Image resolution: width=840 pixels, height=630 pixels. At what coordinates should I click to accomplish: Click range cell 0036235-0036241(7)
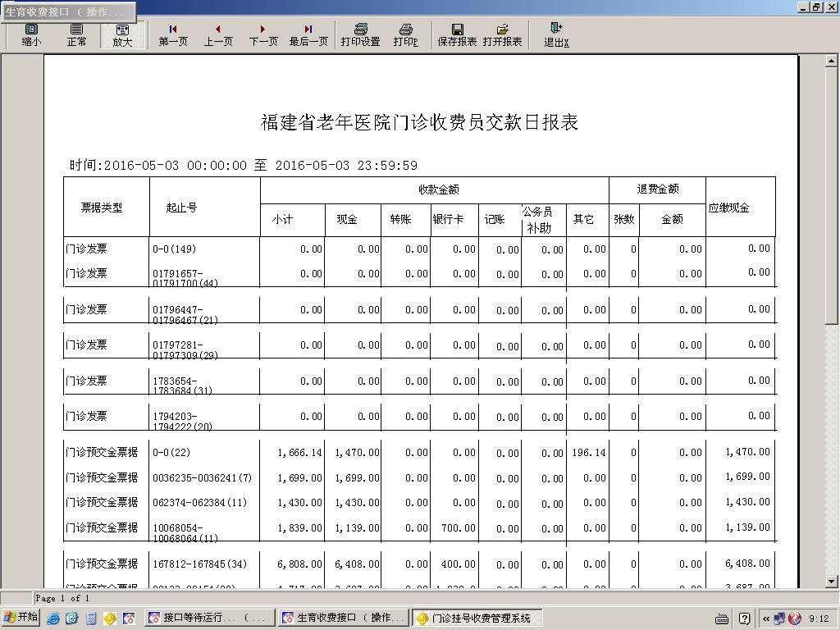[x=202, y=477]
